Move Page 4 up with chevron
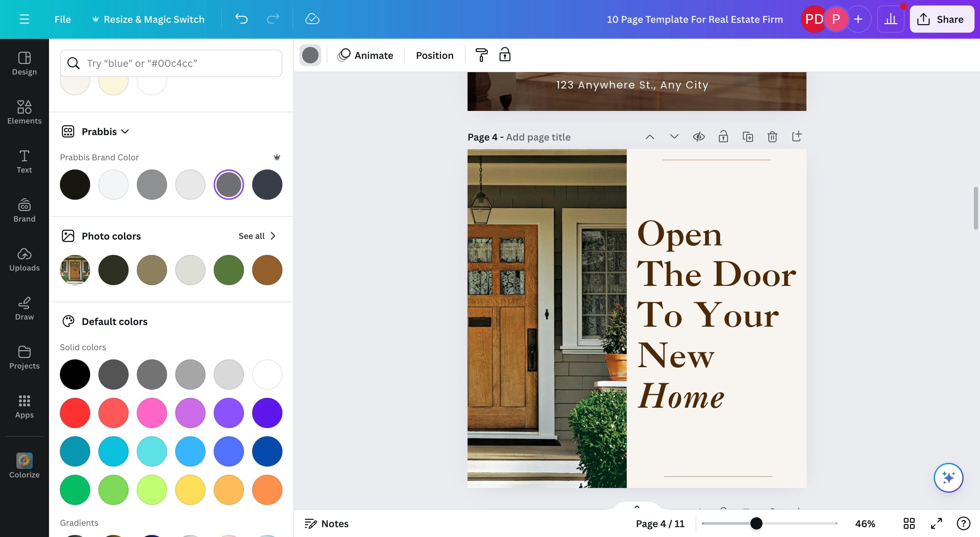980x537 pixels. pos(650,136)
